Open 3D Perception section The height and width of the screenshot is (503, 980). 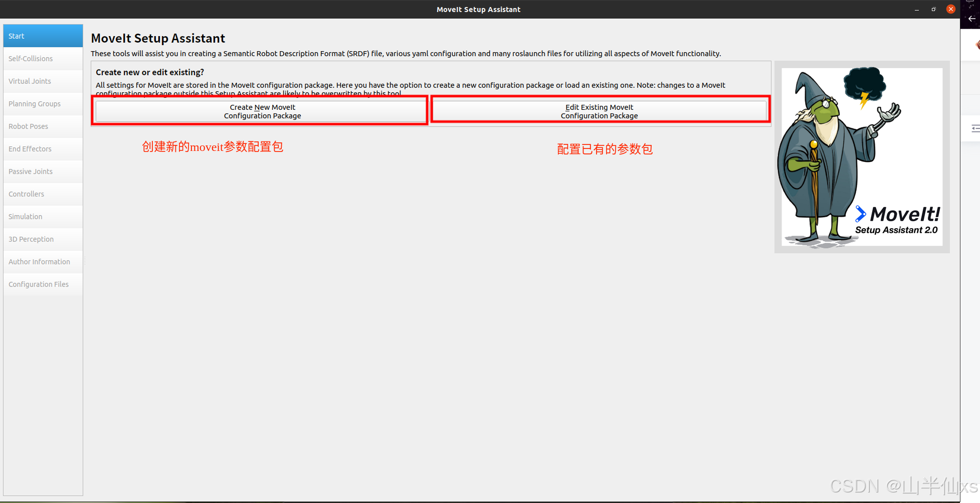pyautogui.click(x=43, y=239)
